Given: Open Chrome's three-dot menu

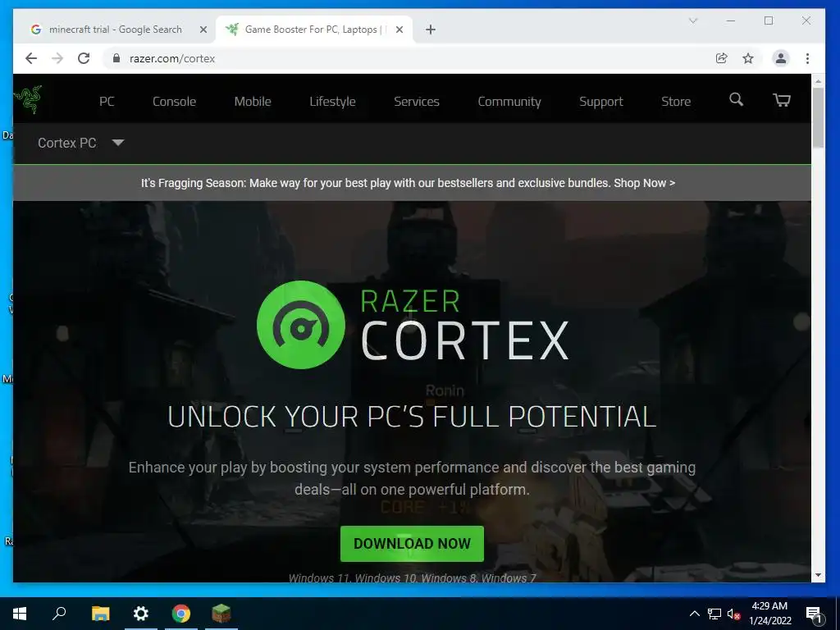Looking at the screenshot, I should point(807,58).
